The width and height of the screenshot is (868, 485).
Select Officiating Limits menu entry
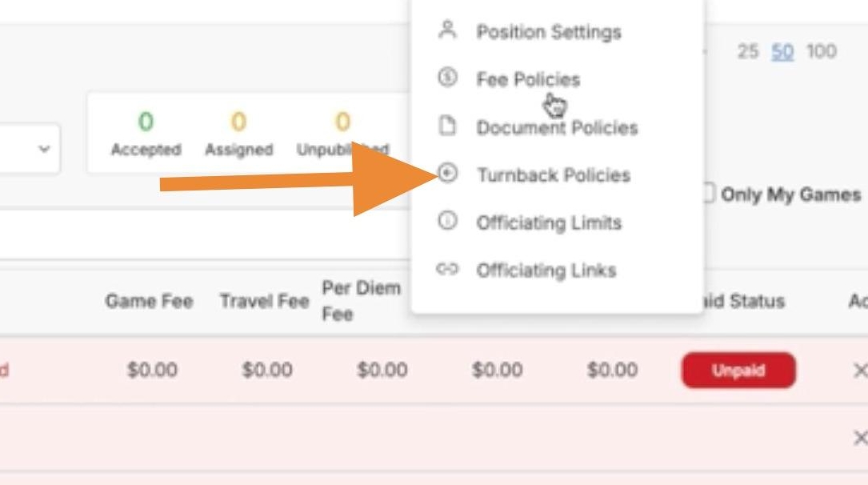(x=549, y=222)
